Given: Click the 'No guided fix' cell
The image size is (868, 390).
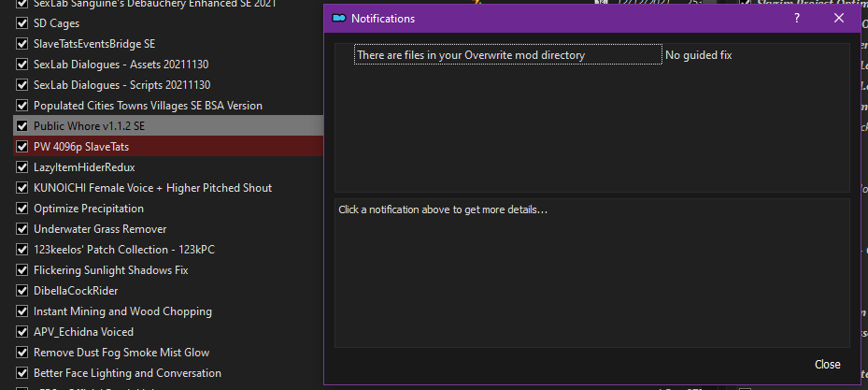Looking at the screenshot, I should [x=698, y=55].
